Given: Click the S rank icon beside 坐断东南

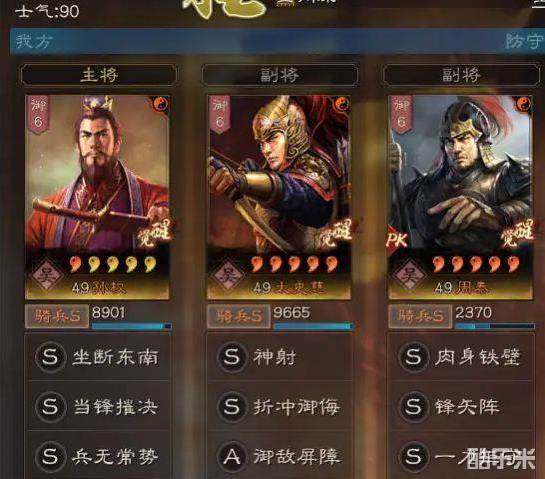Looking at the screenshot, I should point(50,357).
